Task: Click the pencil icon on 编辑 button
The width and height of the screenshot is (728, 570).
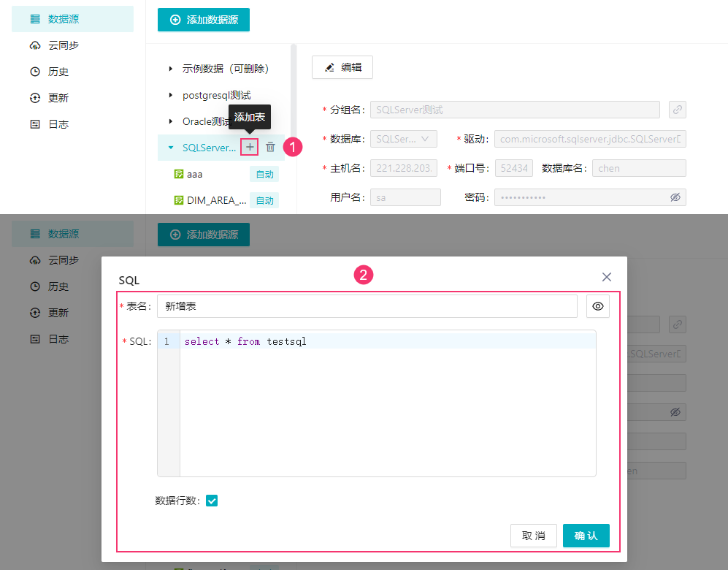Action: click(x=329, y=67)
